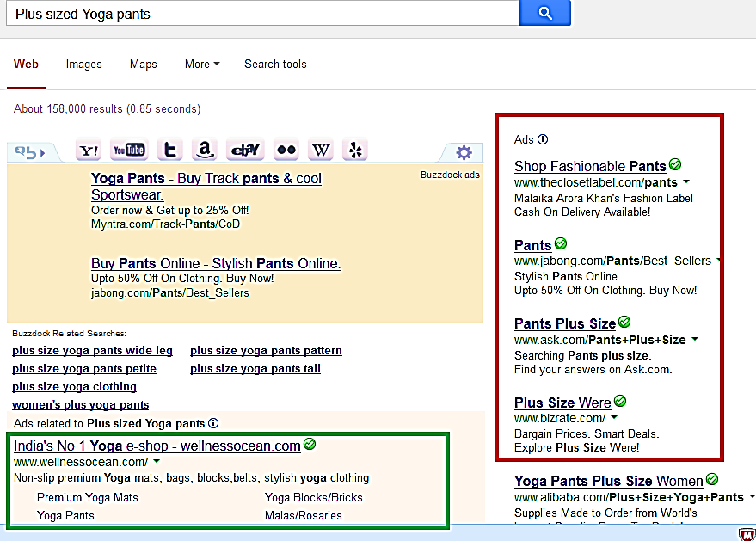756x541 pixels.
Task: Expand dropdown arrow next to bizrate.com URL
Action: 614,417
